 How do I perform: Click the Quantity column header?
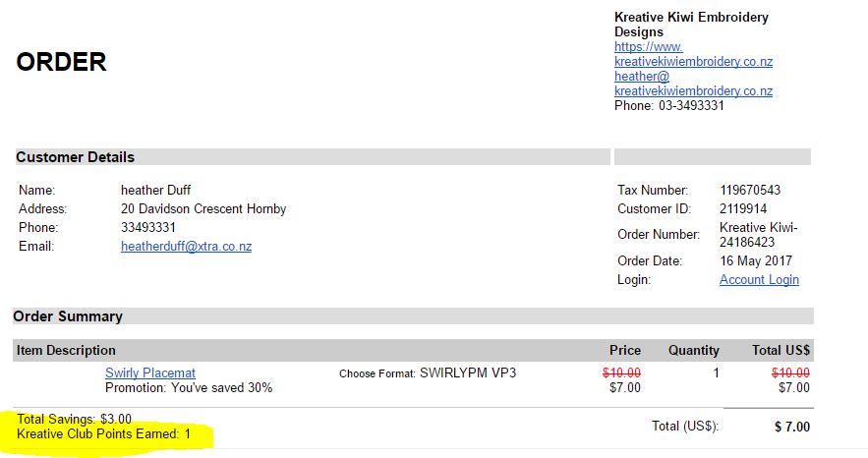[694, 350]
